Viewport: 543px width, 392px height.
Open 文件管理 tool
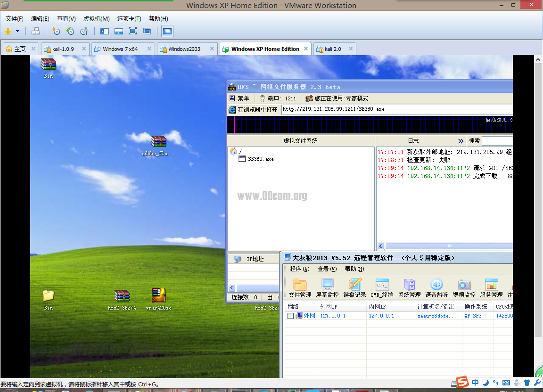click(300, 288)
